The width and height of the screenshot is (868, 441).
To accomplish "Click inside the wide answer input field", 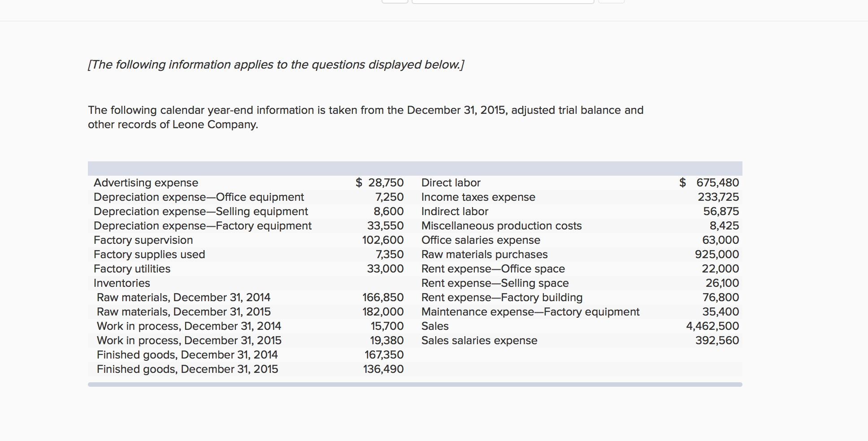I will [501, 2].
